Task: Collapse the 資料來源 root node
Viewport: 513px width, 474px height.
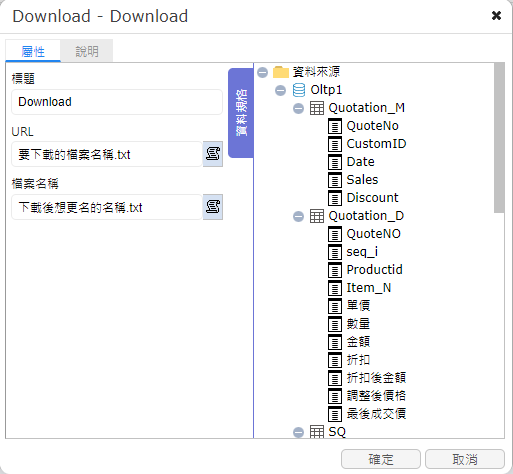Action: tap(263, 72)
